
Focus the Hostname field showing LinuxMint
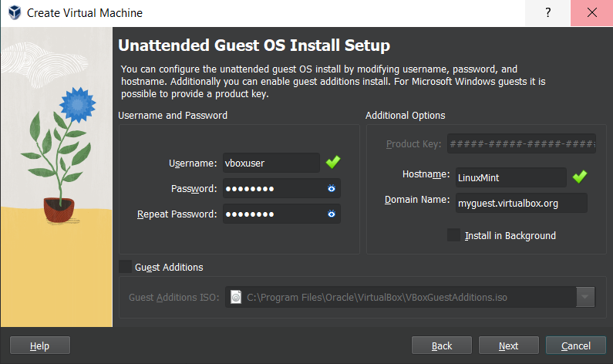point(510,177)
